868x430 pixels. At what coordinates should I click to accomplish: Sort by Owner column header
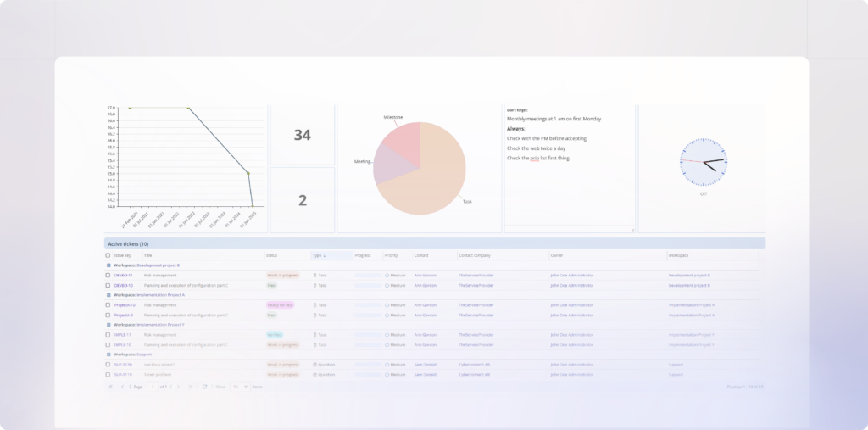click(x=608, y=255)
